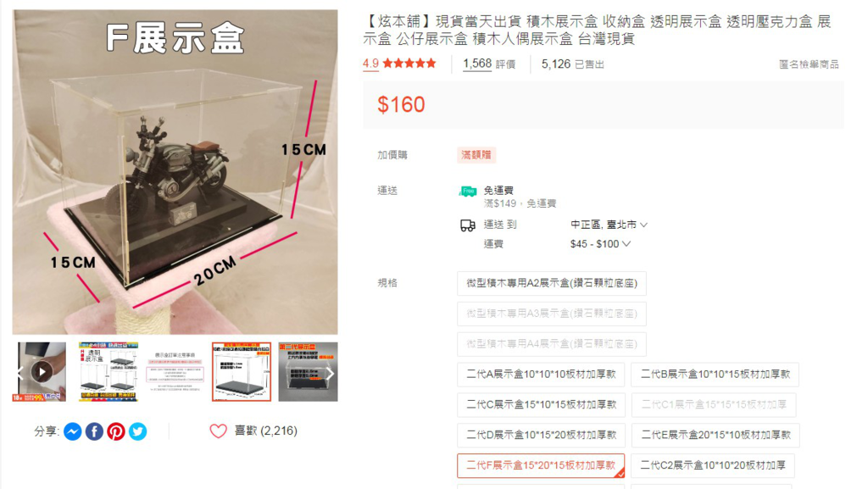Expand the 中正區, 臺北市 delivery location dropdown
This screenshot has width=868, height=489.
(x=609, y=225)
